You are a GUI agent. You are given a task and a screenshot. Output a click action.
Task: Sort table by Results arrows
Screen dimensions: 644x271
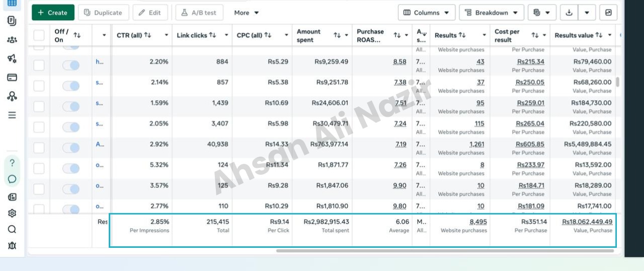tap(462, 35)
